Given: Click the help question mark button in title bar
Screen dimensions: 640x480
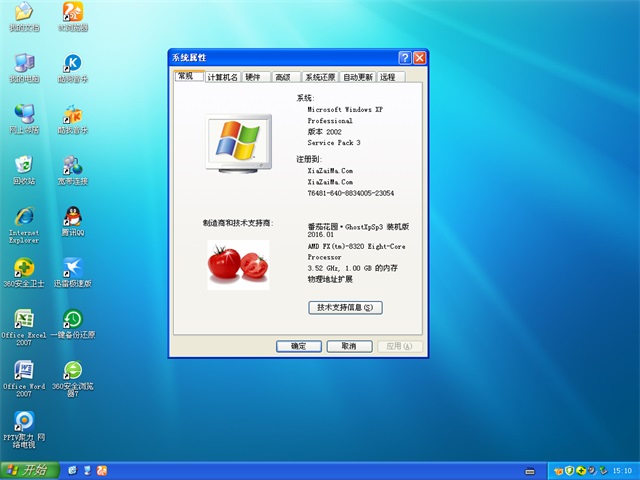Looking at the screenshot, I should [x=405, y=58].
